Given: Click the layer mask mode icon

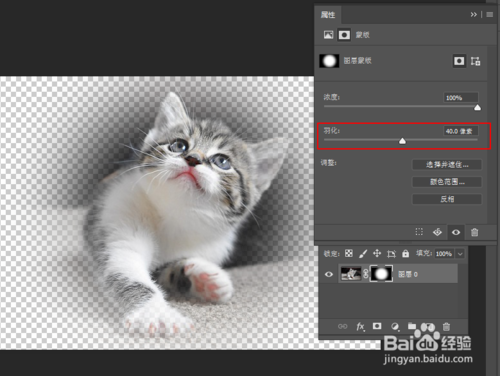Looking at the screenshot, I should pos(344,35).
